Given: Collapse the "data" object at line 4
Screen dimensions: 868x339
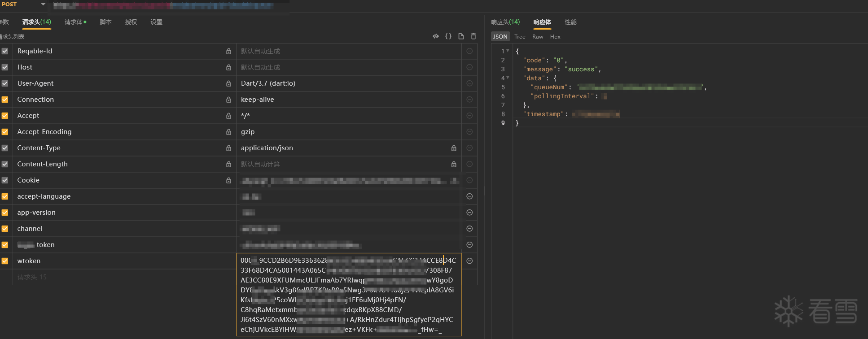Looking at the screenshot, I should (x=508, y=78).
